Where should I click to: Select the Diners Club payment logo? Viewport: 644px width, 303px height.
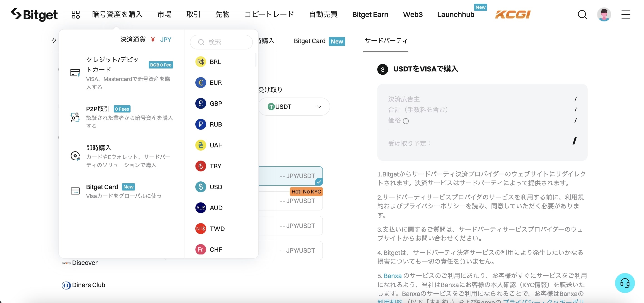[x=66, y=285]
